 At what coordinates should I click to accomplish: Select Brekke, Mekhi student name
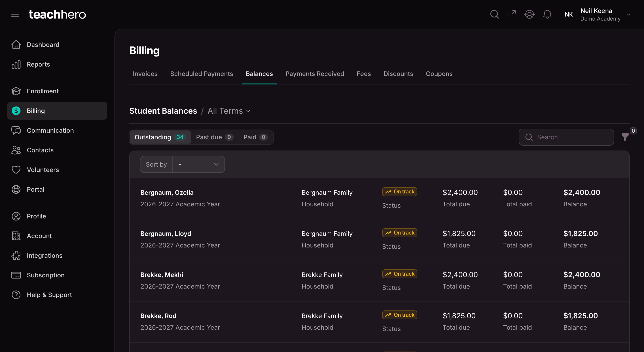[162, 275]
